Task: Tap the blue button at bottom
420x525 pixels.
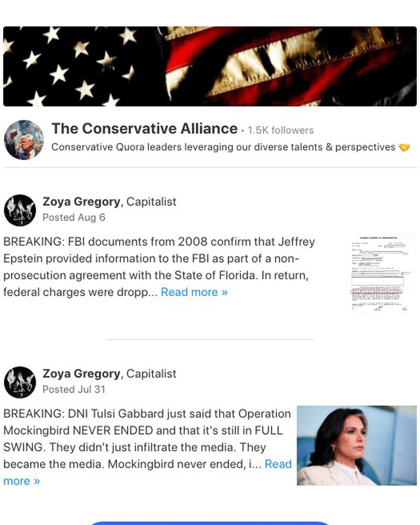Action: pos(210,523)
